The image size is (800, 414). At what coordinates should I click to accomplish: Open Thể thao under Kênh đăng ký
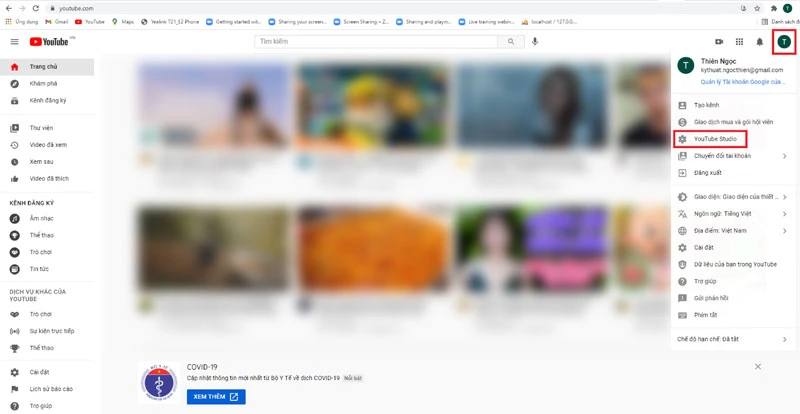coord(47,235)
